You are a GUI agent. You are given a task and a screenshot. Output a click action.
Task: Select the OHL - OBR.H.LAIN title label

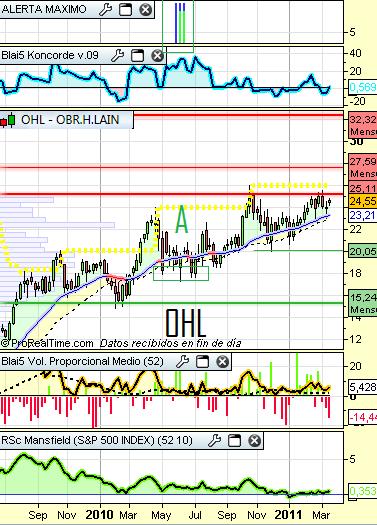point(70,120)
